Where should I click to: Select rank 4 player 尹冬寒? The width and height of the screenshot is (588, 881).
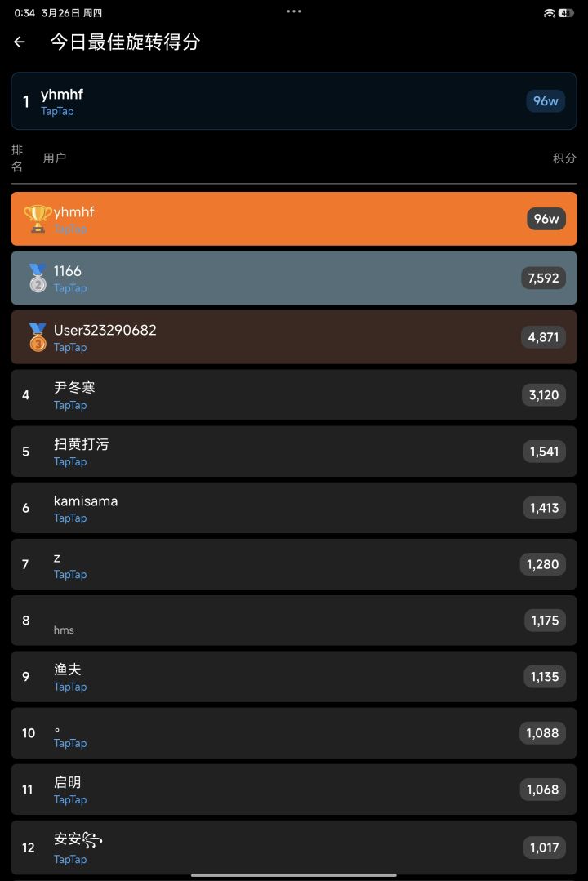(294, 395)
